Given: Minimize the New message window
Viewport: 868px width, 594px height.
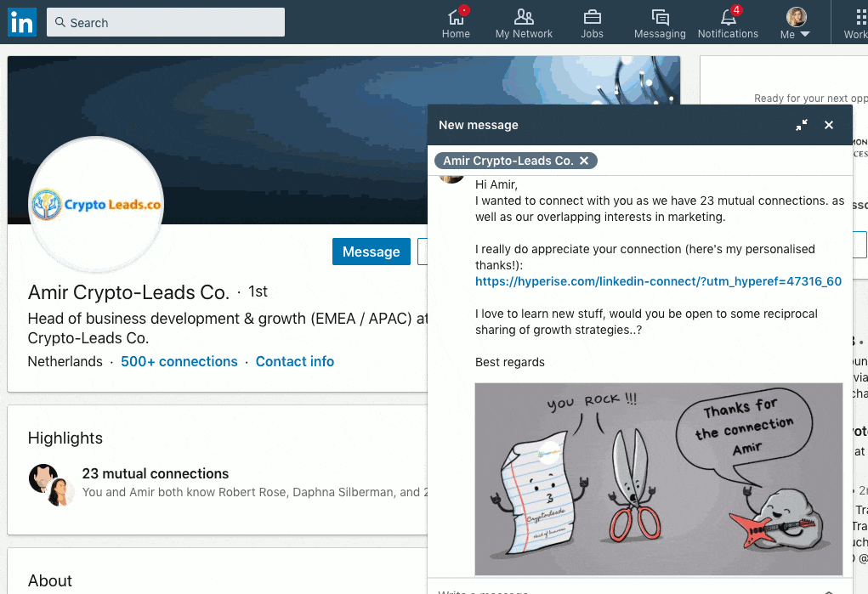Looking at the screenshot, I should 801,125.
